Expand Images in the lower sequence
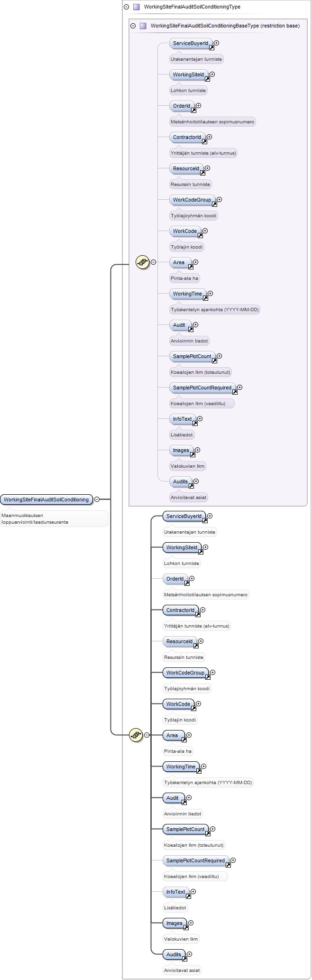The width and height of the screenshot is (312, 980). click(x=191, y=923)
